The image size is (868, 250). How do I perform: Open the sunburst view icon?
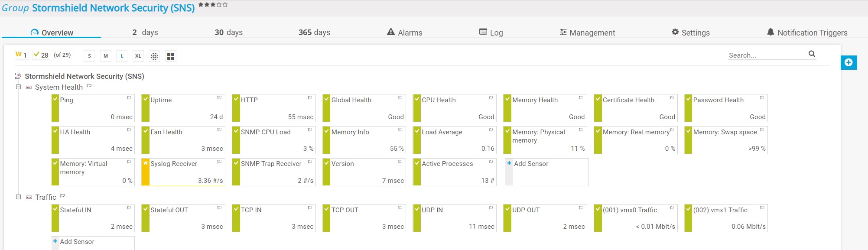pyautogui.click(x=154, y=56)
